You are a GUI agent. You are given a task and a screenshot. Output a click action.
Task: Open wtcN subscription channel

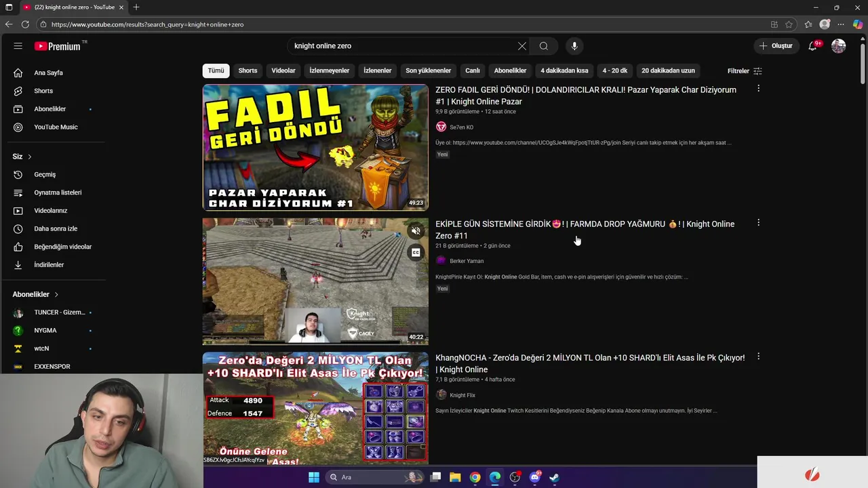click(41, 348)
